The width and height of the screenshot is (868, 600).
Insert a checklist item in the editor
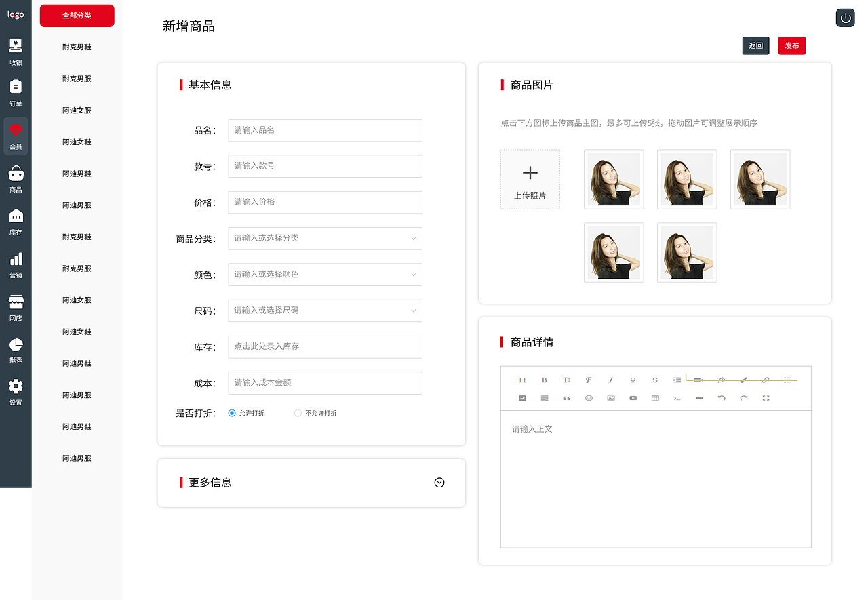[522, 398]
